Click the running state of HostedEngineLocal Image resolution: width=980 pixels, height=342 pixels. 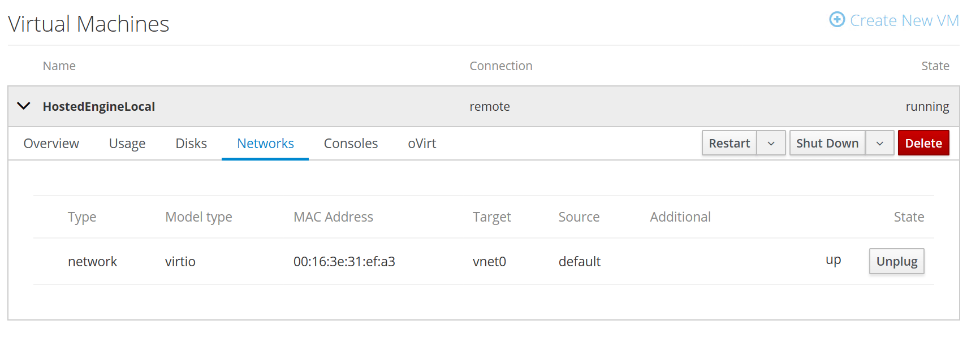pos(927,107)
